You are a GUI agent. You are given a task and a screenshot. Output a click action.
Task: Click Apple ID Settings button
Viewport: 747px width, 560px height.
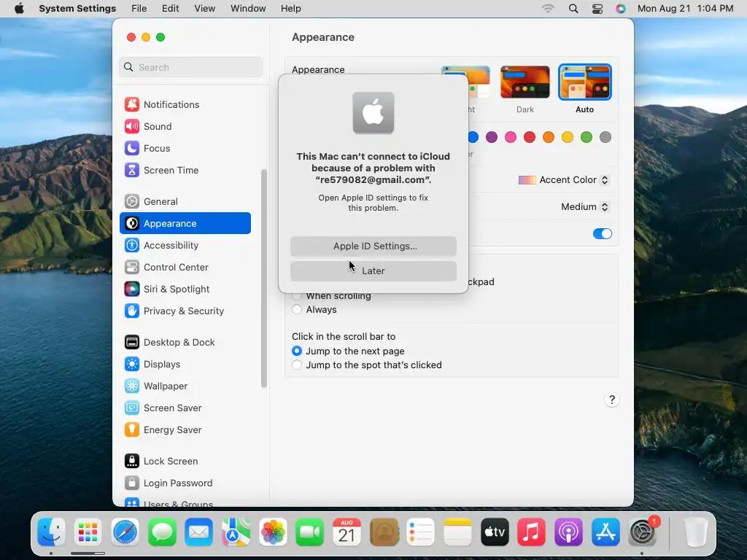(x=373, y=246)
